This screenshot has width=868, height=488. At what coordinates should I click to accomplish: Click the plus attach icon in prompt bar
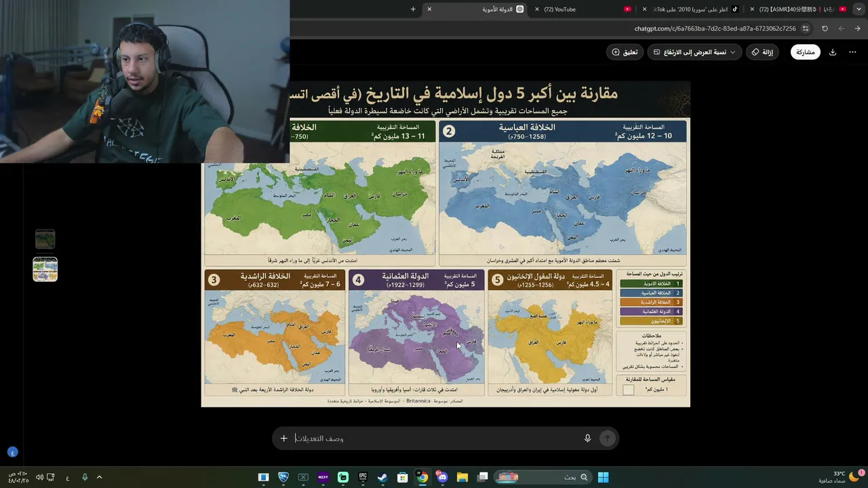click(x=284, y=439)
